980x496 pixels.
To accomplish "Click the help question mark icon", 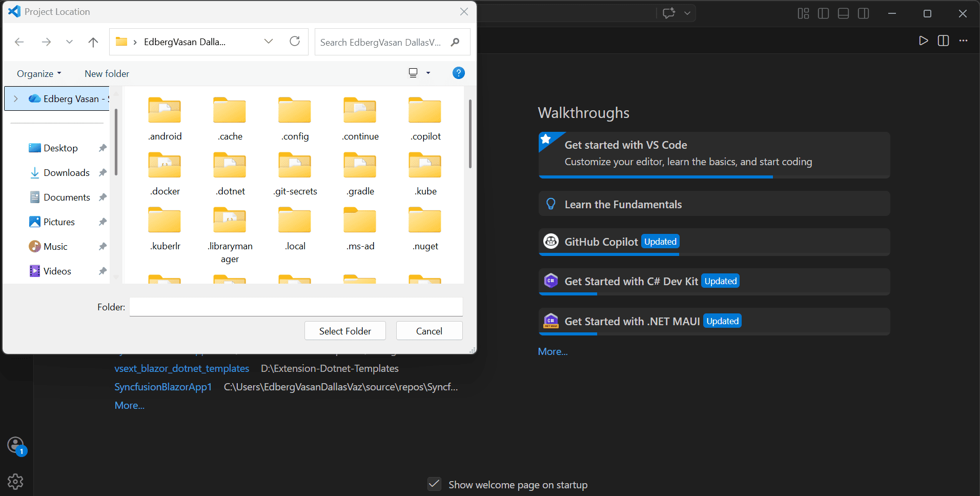I will click(x=459, y=73).
